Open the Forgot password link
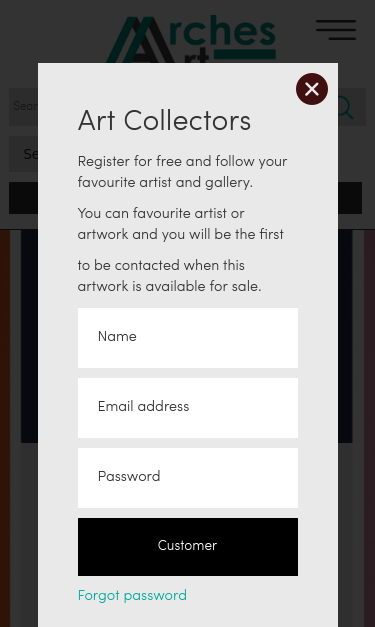Screen dimensions: 375x627 [x=132, y=595]
